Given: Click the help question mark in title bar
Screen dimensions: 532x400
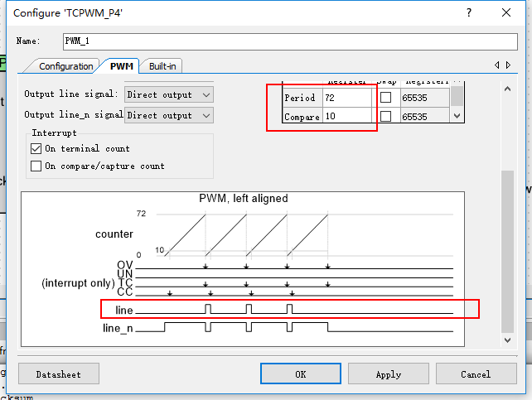Looking at the screenshot, I should tap(470, 12).
